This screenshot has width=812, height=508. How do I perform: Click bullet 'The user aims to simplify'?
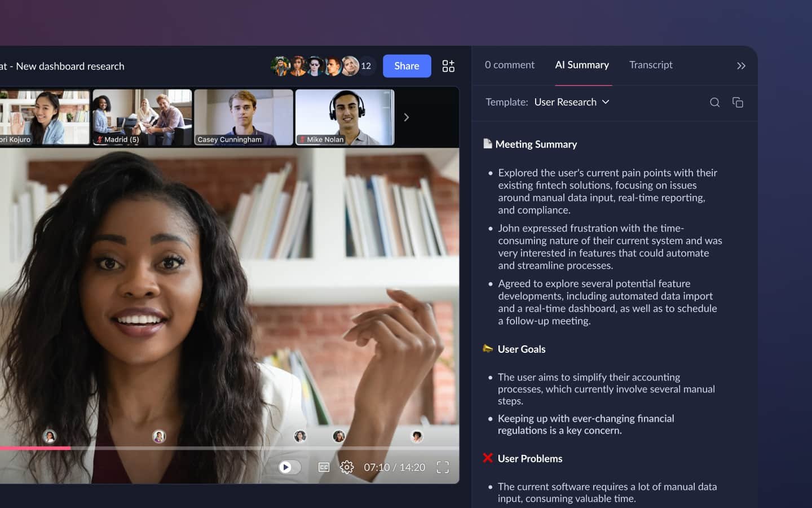click(606, 389)
